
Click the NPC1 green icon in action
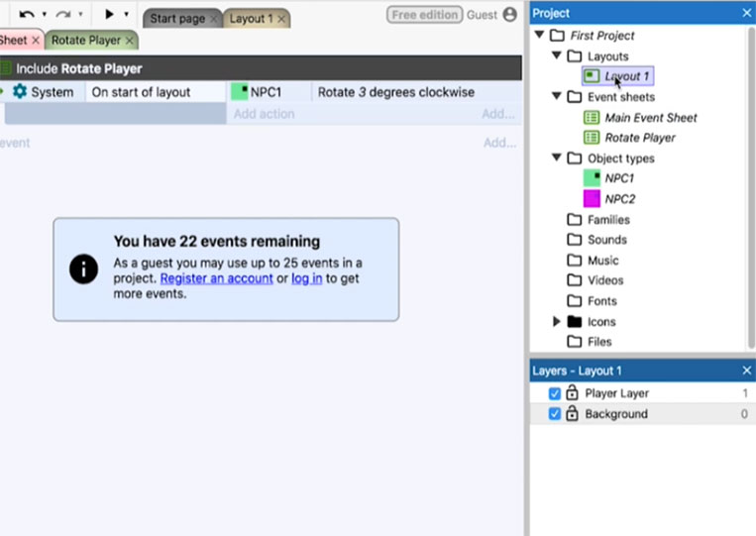pyautogui.click(x=240, y=91)
